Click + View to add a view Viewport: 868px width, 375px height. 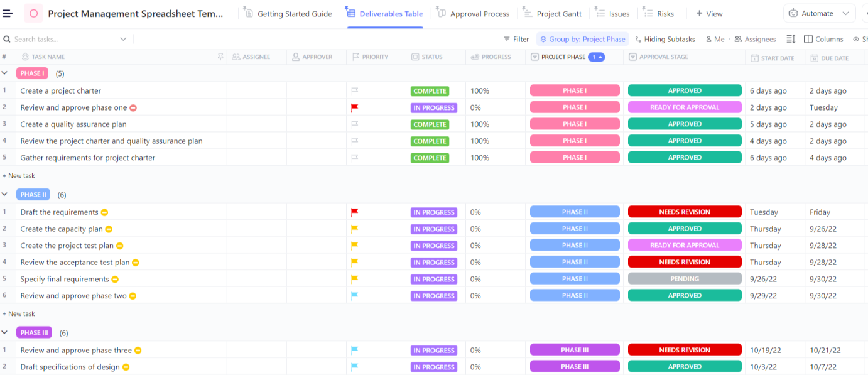tap(708, 13)
